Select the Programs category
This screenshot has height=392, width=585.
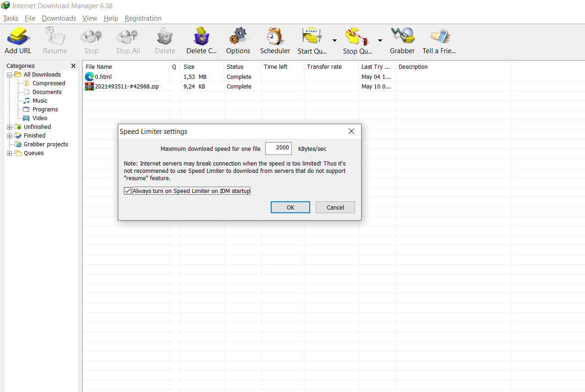[45, 110]
